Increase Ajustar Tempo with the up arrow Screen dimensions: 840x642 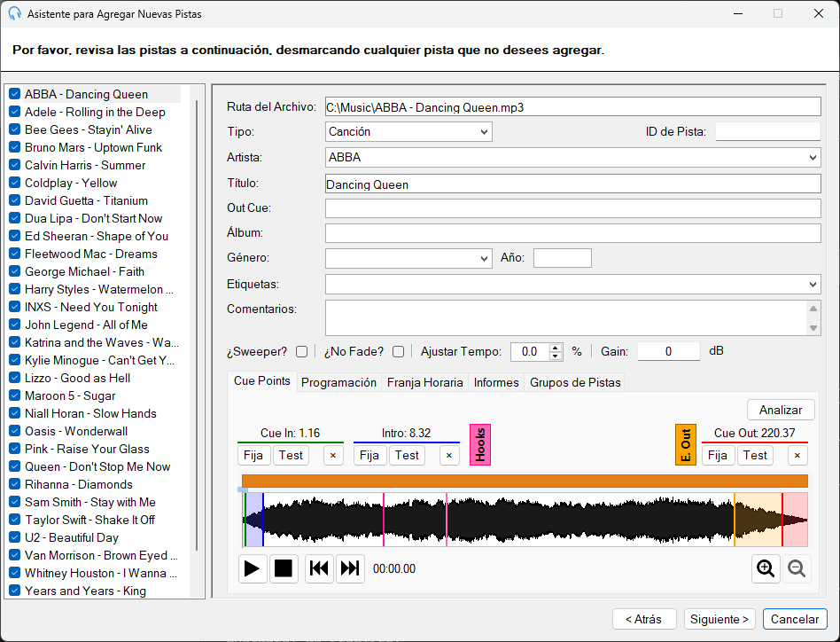point(556,348)
